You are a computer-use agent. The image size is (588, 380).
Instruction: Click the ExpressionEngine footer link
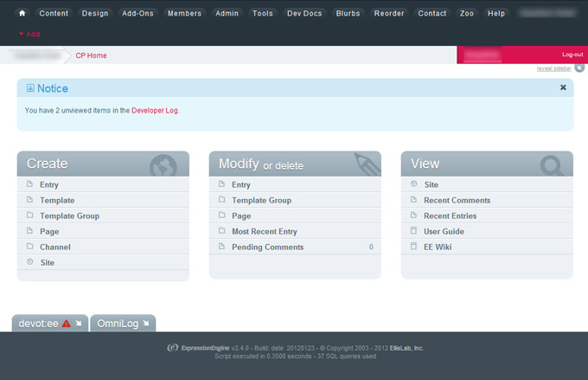point(205,348)
